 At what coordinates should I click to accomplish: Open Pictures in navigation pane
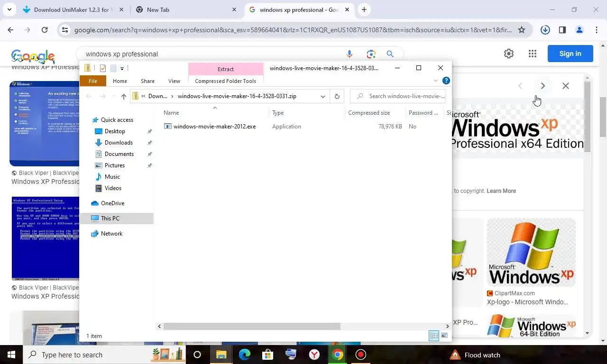click(115, 165)
